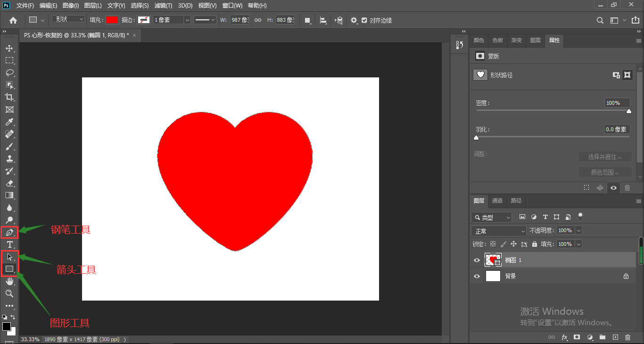Select the Crop tool

tap(9, 97)
